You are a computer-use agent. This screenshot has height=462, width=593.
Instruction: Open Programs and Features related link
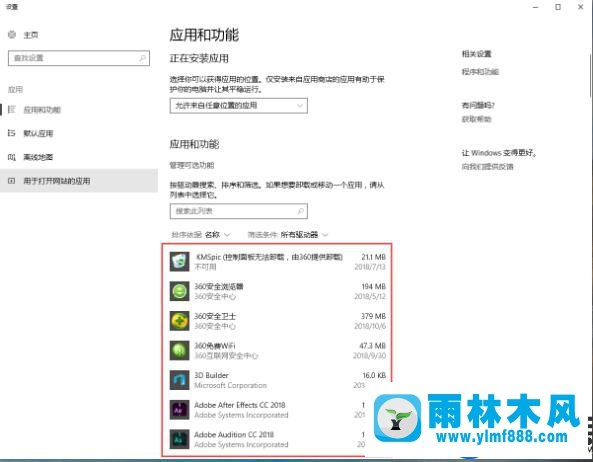pyautogui.click(x=480, y=71)
